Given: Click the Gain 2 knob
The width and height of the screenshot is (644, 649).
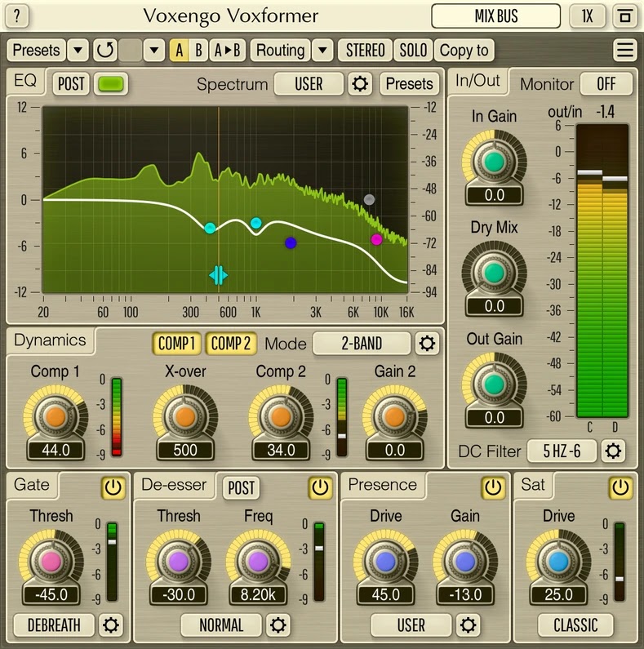Looking at the screenshot, I should pos(394,417).
